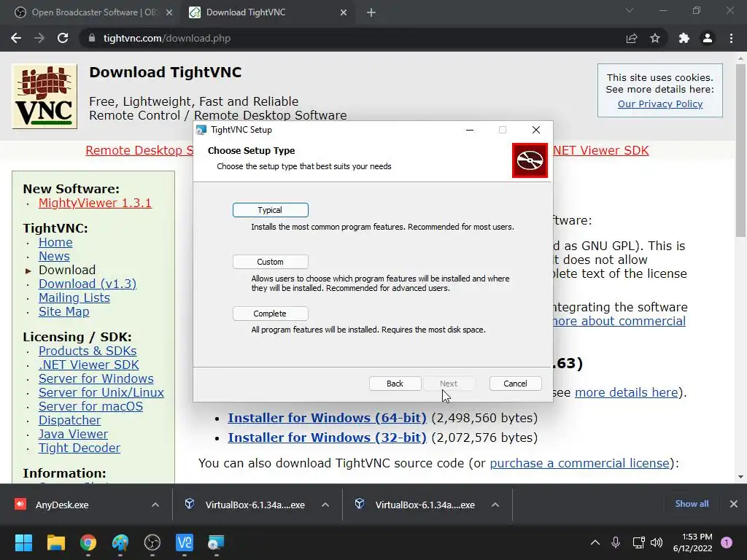This screenshot has width=747, height=560.
Task: Open the clock showing 1:53 PM
Action: tap(692, 542)
